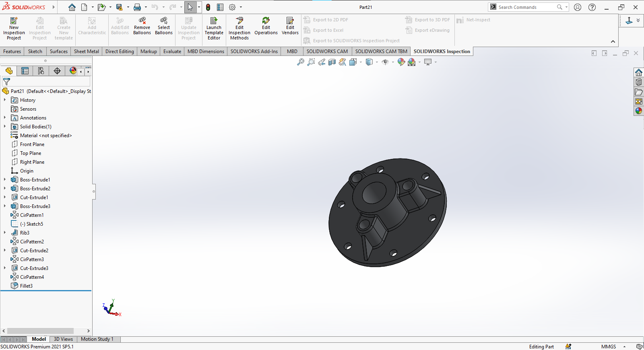The height and width of the screenshot is (350, 644).
Task: Click the Login user account icon
Action: point(578,7)
